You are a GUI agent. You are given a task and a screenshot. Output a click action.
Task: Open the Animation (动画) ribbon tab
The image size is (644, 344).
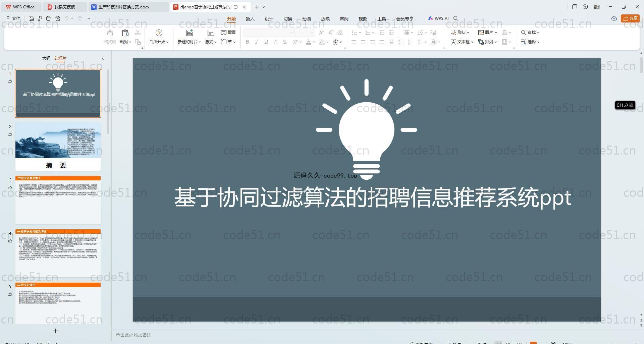click(x=307, y=19)
